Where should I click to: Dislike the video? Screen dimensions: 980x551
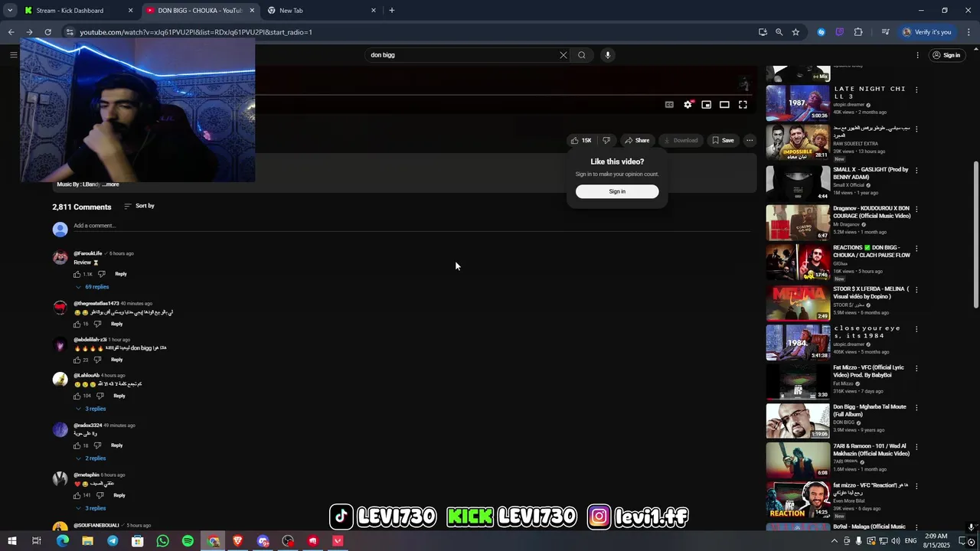pyautogui.click(x=606, y=141)
